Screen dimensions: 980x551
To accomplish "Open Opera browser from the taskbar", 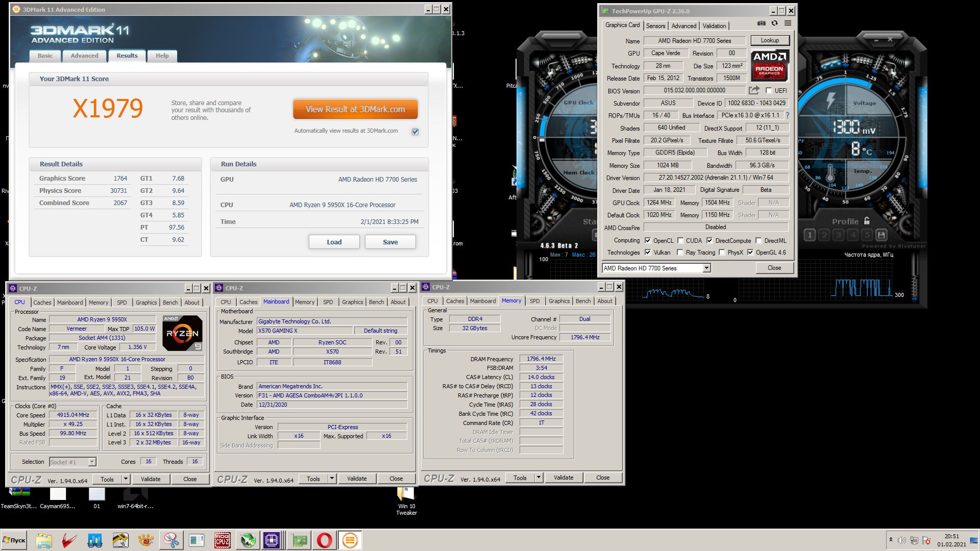I will 325,540.
